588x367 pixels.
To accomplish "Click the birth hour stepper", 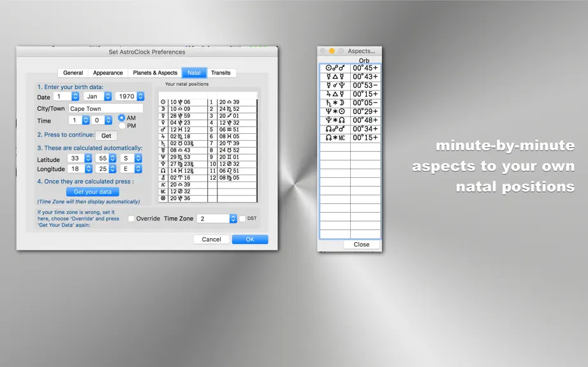I will click(85, 120).
